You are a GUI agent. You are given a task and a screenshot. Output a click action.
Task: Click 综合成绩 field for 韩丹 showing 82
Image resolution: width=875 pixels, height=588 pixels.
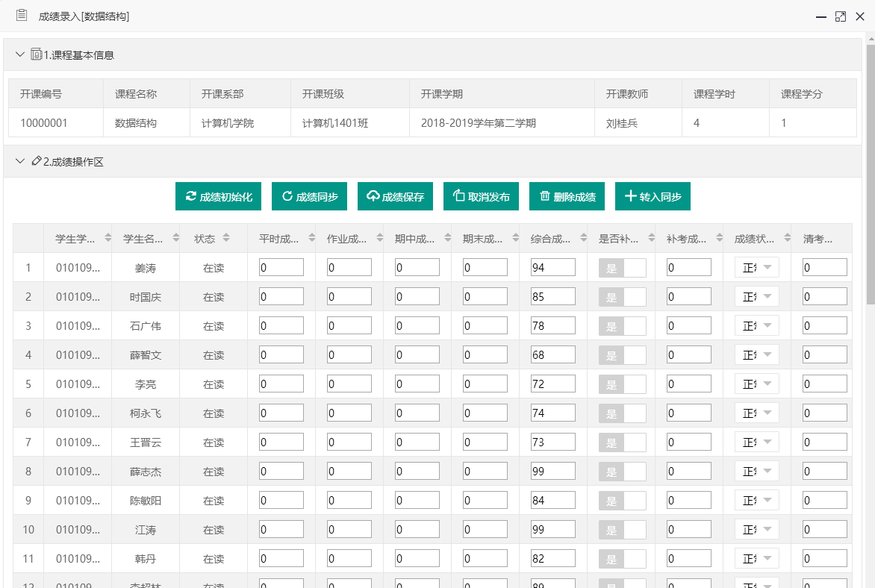coord(553,558)
